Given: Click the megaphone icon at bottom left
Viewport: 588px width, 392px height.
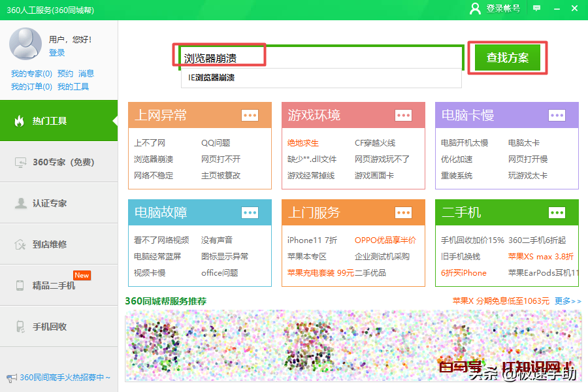Looking at the screenshot, I should [x=11, y=378].
